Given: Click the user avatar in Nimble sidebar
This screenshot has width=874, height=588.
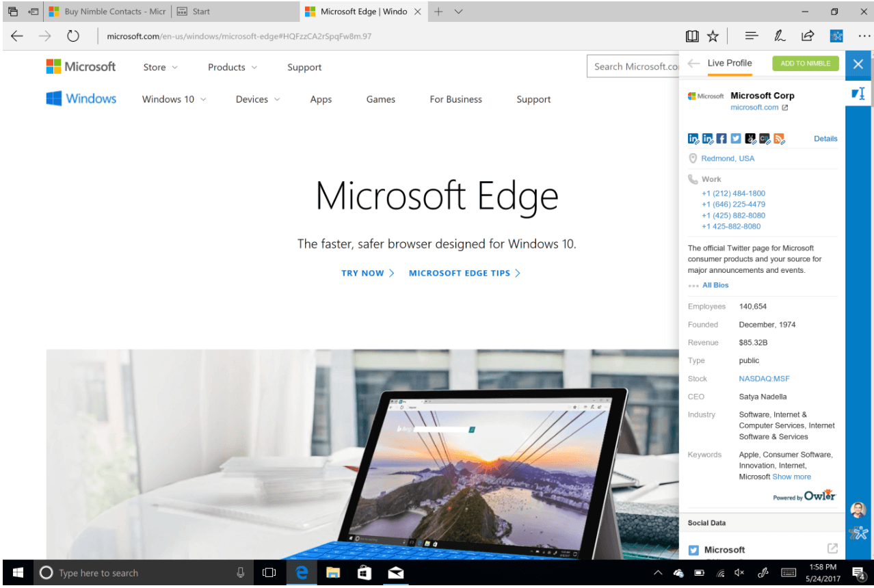Looking at the screenshot, I should pos(858,509).
